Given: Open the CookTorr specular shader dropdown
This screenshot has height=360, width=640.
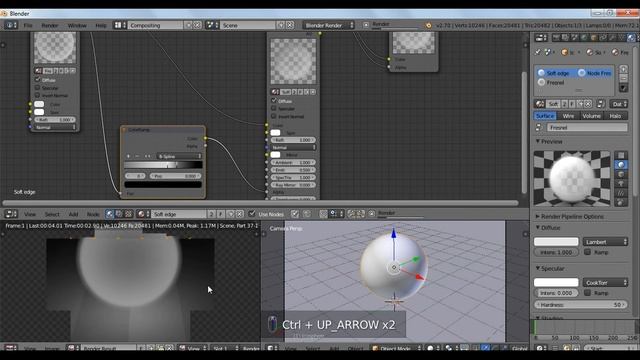Looking at the screenshot, I should coord(605,282).
